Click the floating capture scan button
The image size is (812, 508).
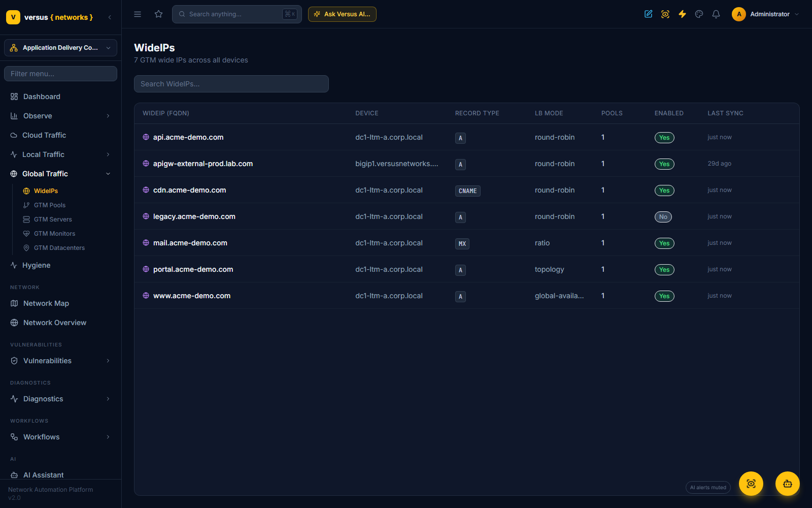(751, 484)
